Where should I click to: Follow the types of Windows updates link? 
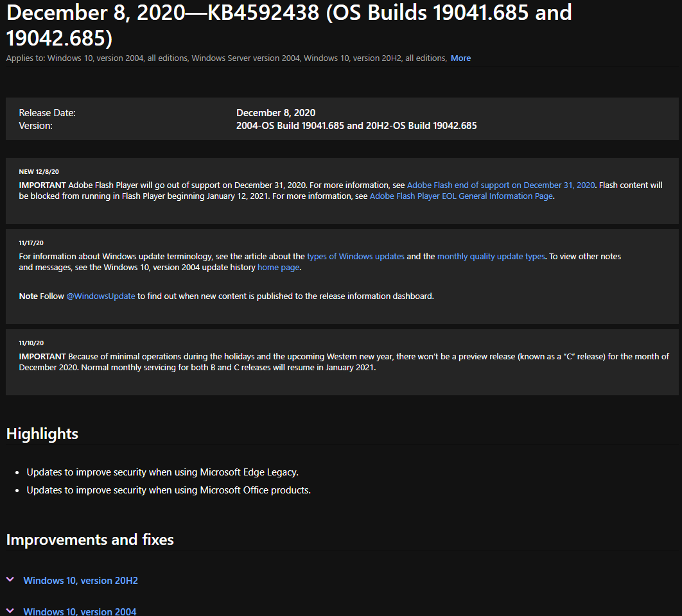tap(356, 257)
